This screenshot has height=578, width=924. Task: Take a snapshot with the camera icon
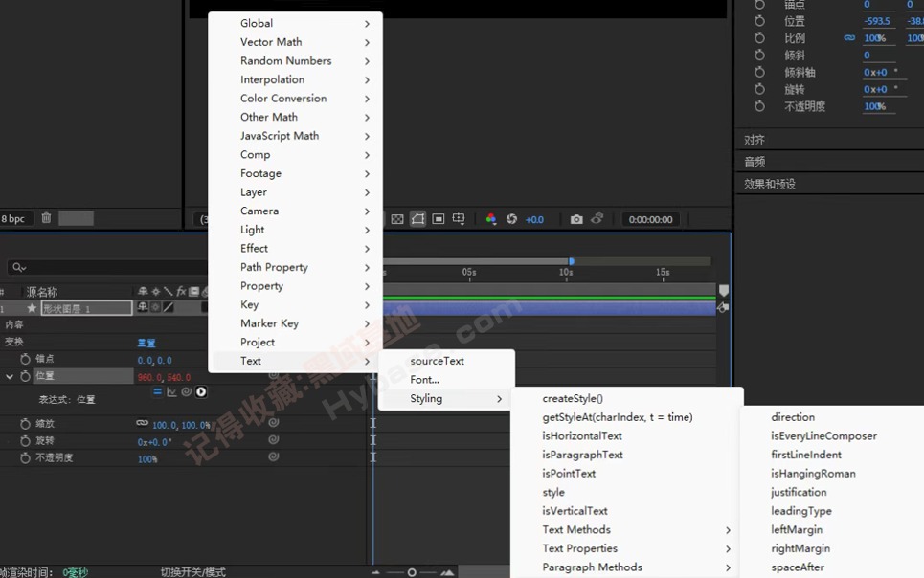click(576, 219)
